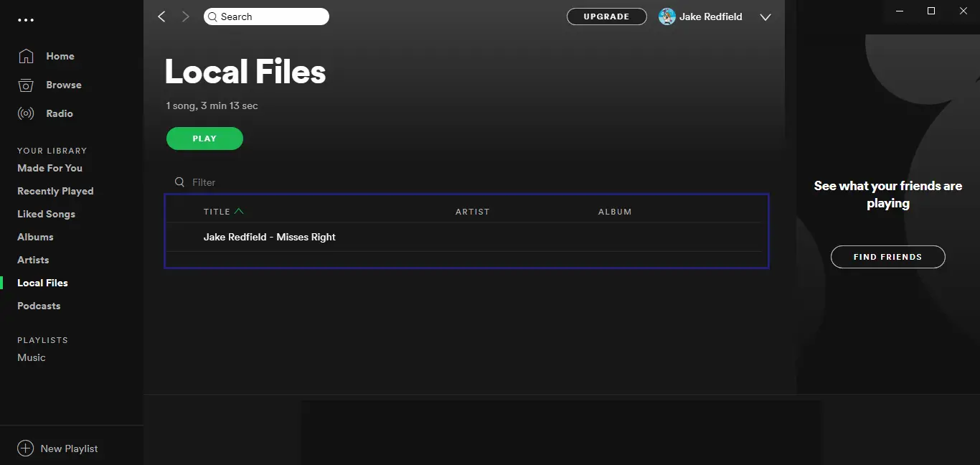Open the app menu via the ellipsis icon
980x465 pixels.
[27, 20]
